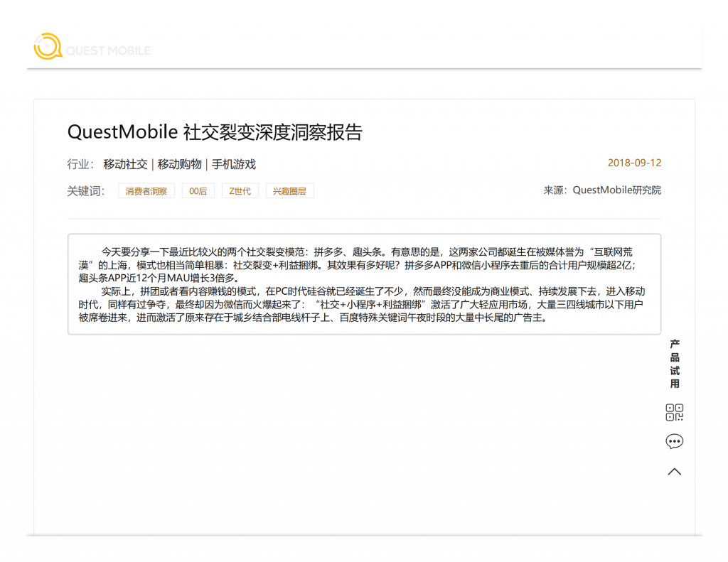Select the 00后 keyword tag
728x562 pixels.
[x=198, y=191]
